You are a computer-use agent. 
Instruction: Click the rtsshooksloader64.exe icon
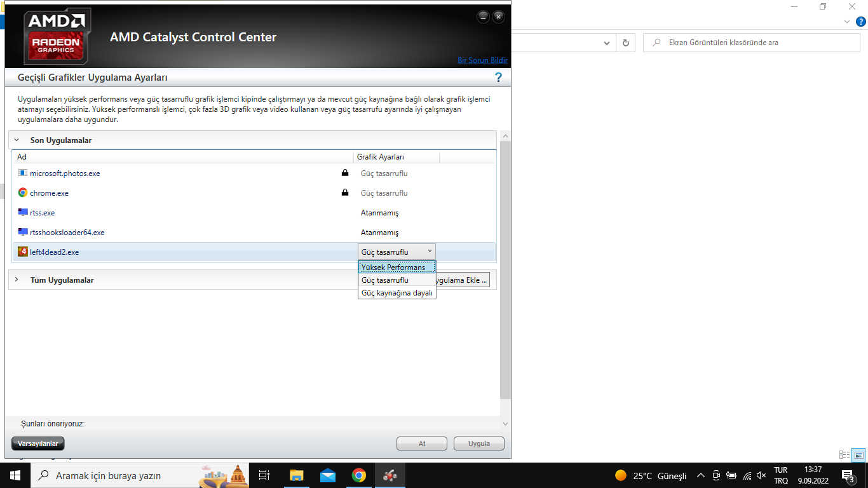point(23,232)
